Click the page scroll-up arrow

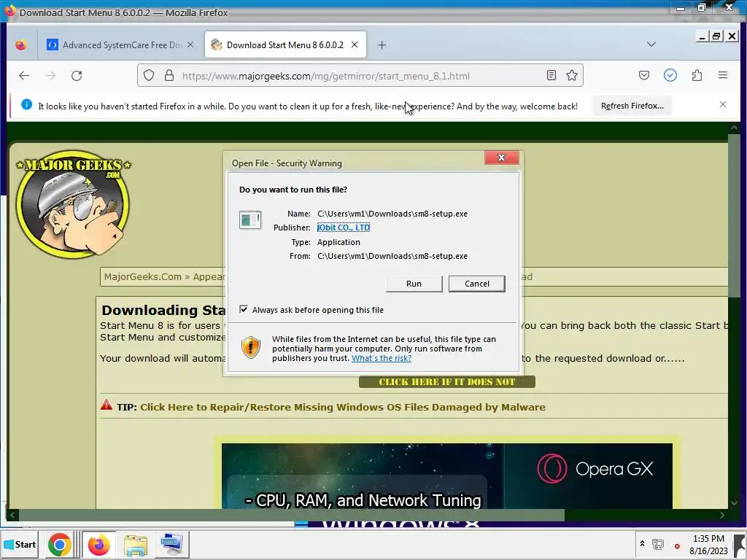(x=734, y=128)
